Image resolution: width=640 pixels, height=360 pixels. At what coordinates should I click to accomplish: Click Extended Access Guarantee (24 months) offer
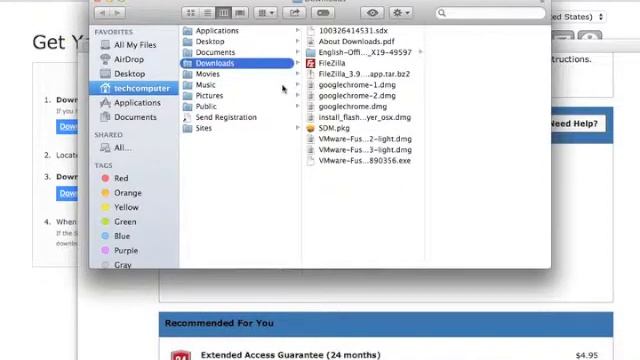point(290,355)
